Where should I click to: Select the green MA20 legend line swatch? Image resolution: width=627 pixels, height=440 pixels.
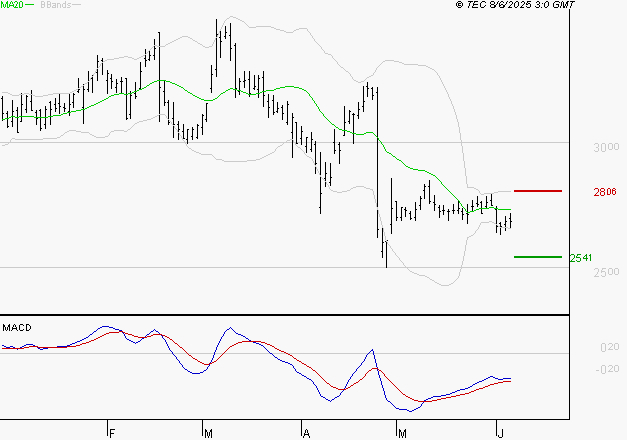[x=30, y=5]
